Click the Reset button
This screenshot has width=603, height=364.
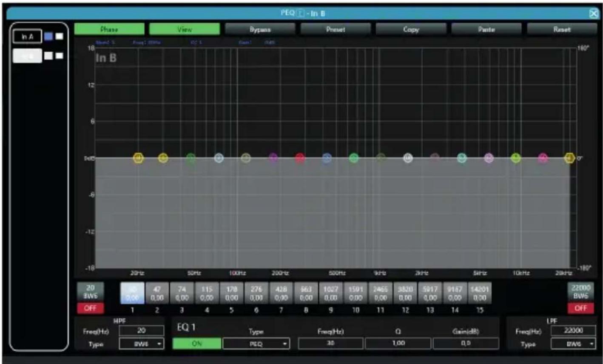(x=562, y=29)
